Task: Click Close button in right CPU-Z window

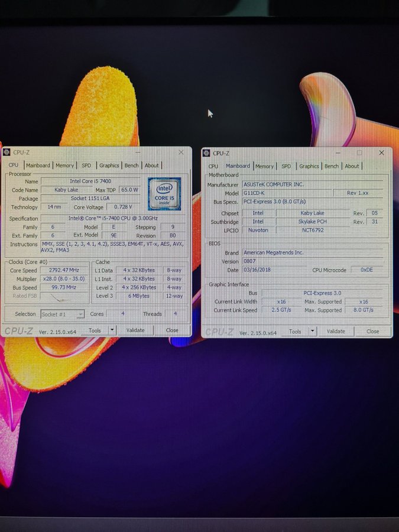Action: (372, 331)
